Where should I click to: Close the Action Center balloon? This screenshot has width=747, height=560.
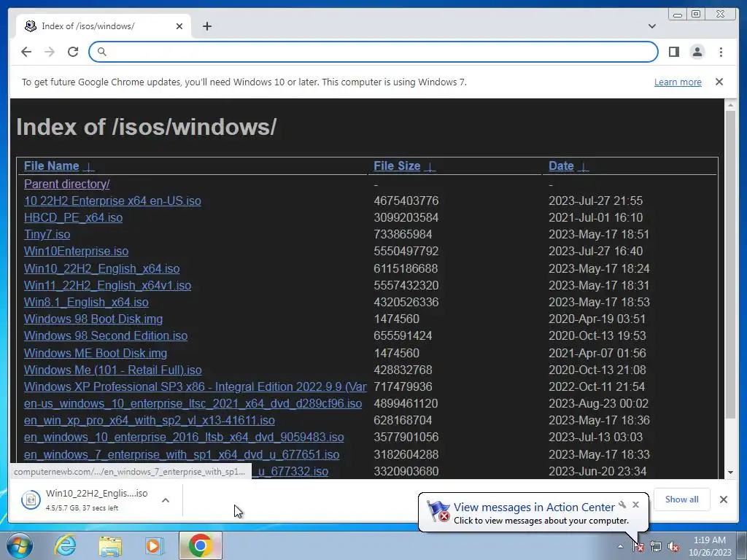635,505
